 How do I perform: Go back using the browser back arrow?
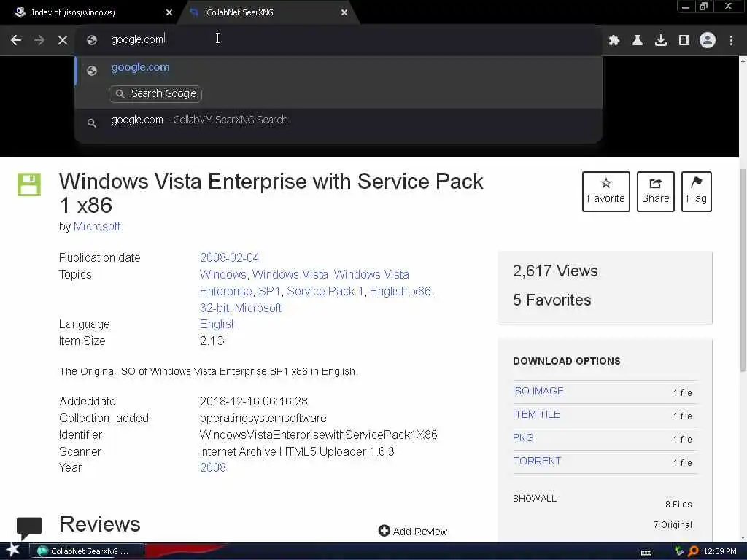coord(16,40)
